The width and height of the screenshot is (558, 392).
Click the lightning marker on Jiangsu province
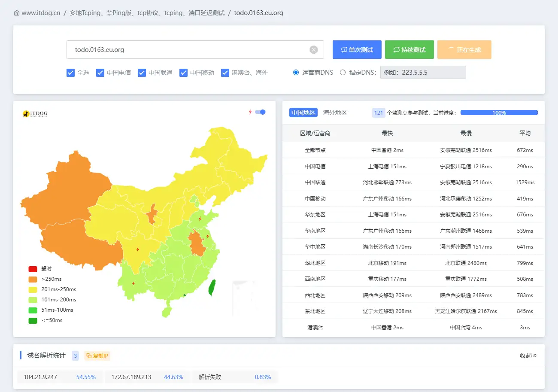[x=208, y=236]
